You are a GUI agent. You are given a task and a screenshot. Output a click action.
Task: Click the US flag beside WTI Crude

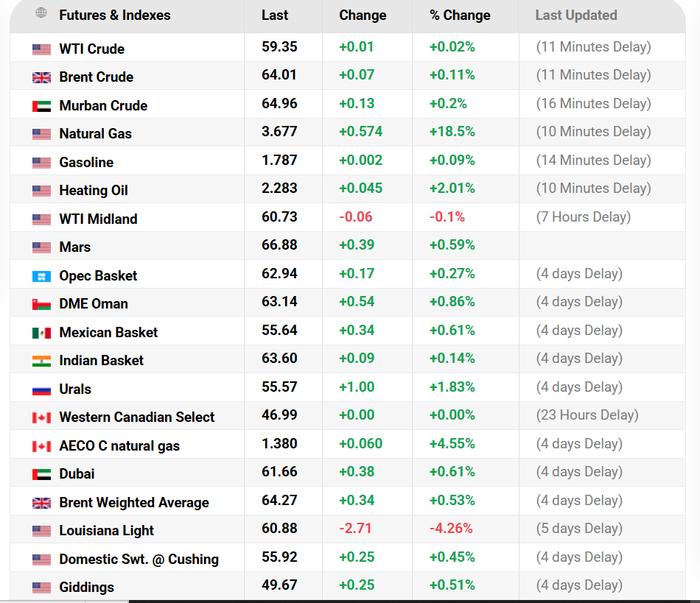[41, 49]
